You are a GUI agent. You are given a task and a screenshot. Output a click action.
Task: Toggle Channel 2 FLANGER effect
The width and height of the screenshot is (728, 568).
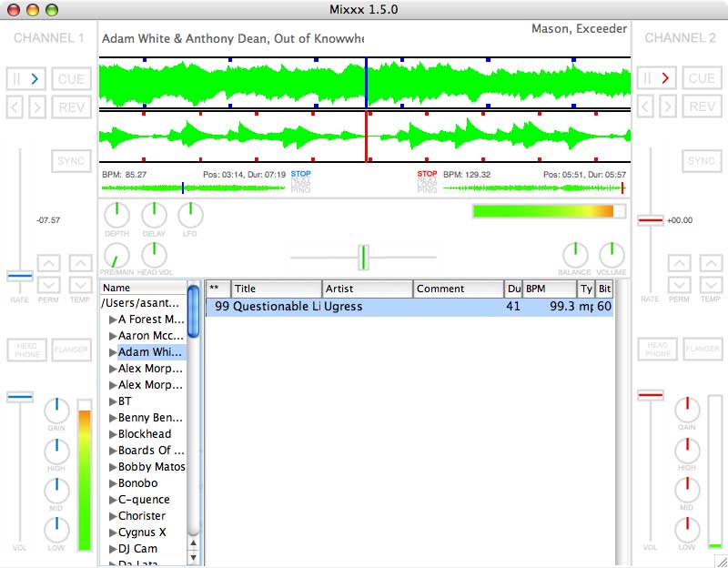(x=703, y=349)
